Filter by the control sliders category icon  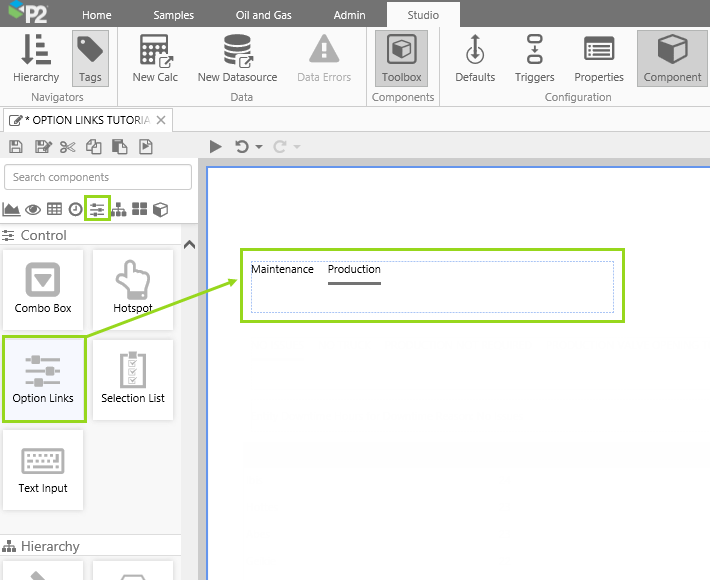tap(97, 209)
